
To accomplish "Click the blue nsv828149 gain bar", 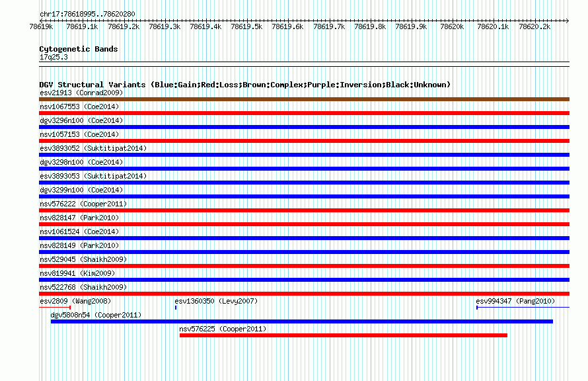I will pos(304,252).
